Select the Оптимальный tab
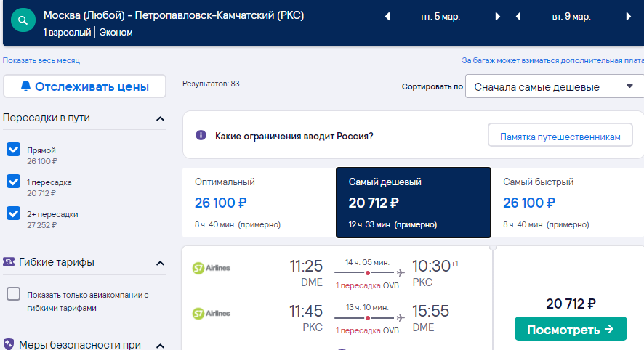Screen dimensions: 644x350 click(x=259, y=203)
